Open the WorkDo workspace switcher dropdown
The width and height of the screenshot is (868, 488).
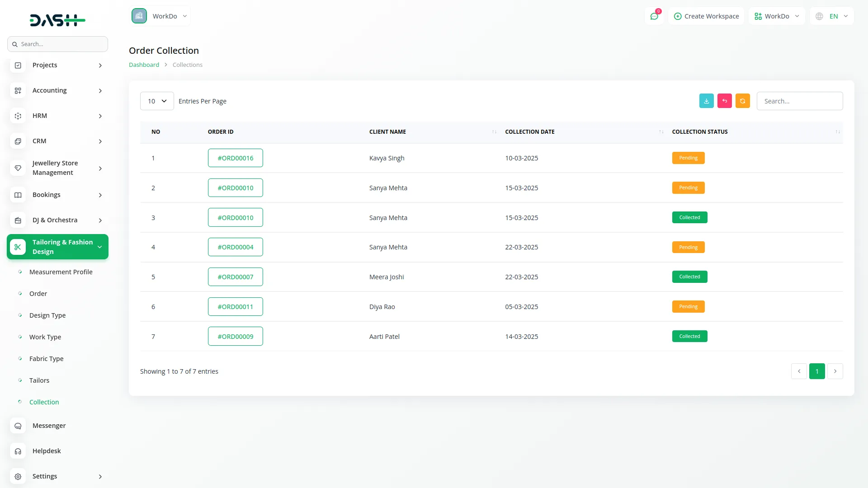[160, 16]
